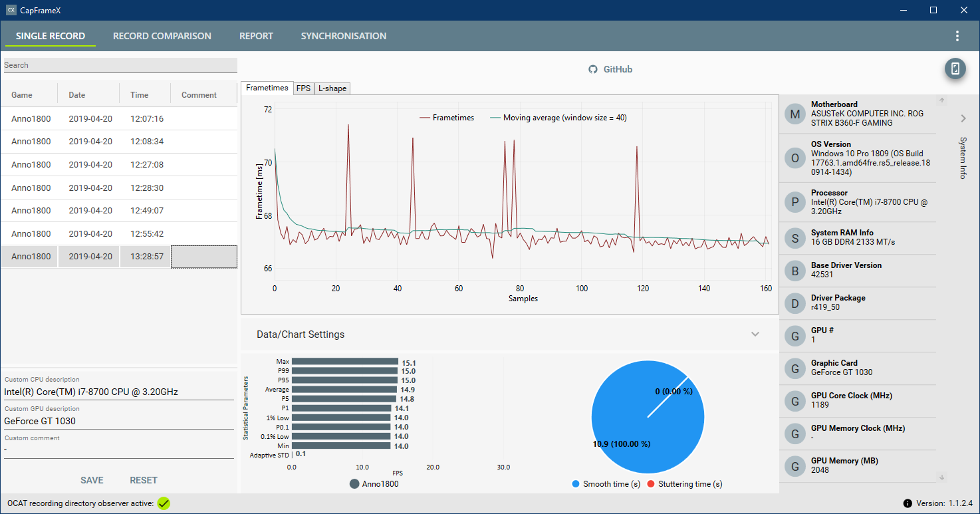Toggle the Stuttering time legend dot
The image size is (980, 514).
click(x=651, y=484)
